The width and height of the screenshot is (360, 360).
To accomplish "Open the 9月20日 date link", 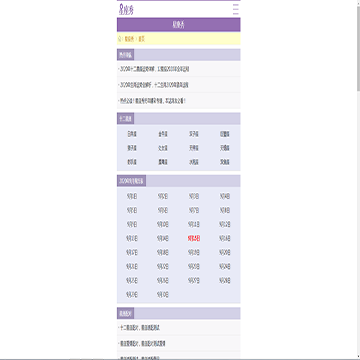I will tap(225, 252).
